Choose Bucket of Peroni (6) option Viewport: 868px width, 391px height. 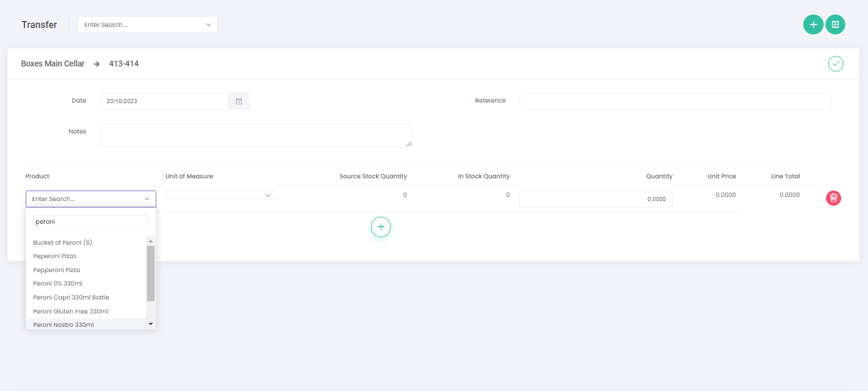click(x=62, y=242)
